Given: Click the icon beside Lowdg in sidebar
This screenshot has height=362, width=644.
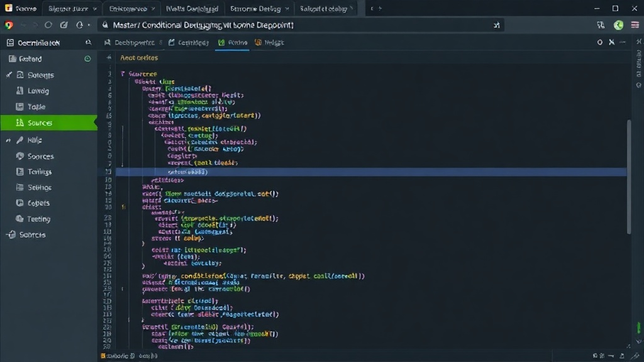Looking at the screenshot, I should point(19,90).
